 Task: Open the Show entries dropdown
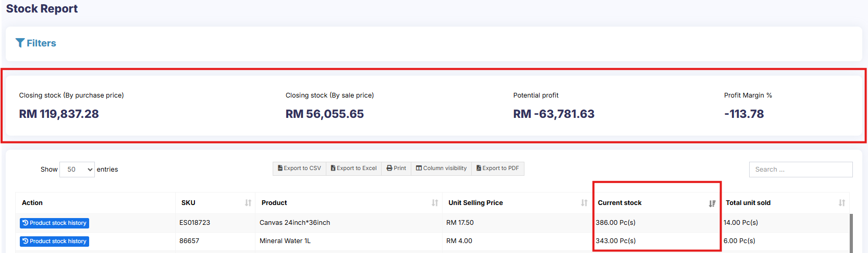point(77,170)
